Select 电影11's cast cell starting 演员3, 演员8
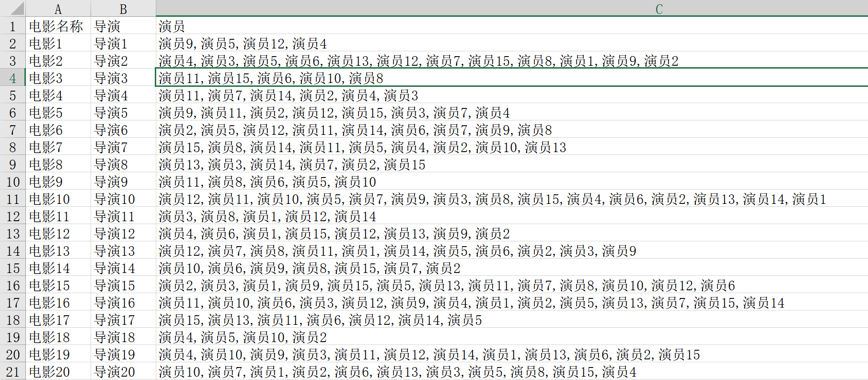Image resolution: width=868 pixels, height=380 pixels. tap(512, 216)
